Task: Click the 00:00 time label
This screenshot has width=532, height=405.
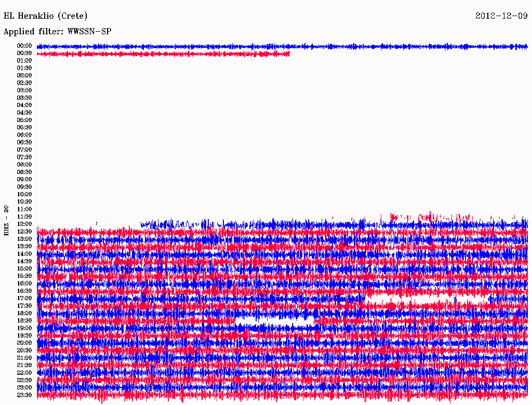Action: (24, 46)
